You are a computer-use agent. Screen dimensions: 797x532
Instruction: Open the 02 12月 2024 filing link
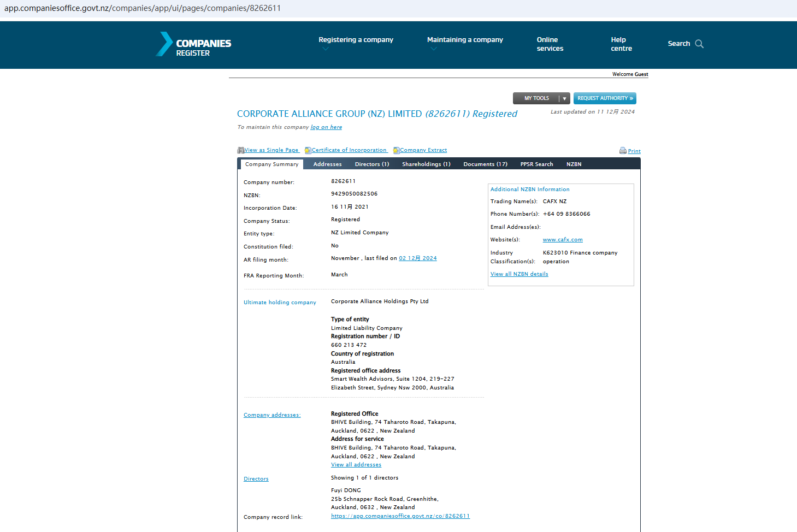(418, 258)
